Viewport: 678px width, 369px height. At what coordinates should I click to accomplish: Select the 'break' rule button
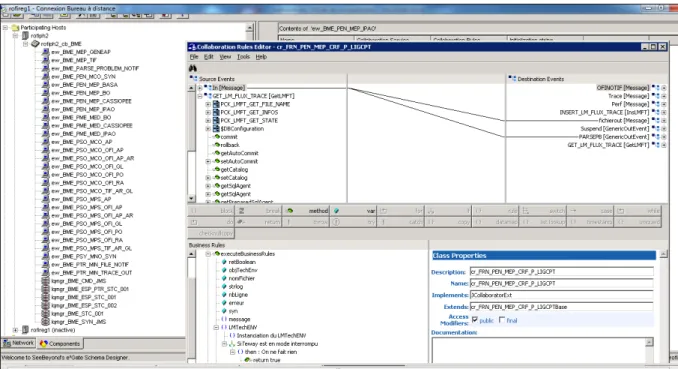coord(258,211)
